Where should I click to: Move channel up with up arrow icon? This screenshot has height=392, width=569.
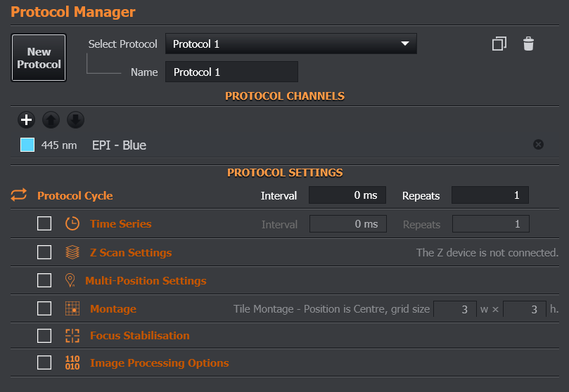tap(51, 120)
